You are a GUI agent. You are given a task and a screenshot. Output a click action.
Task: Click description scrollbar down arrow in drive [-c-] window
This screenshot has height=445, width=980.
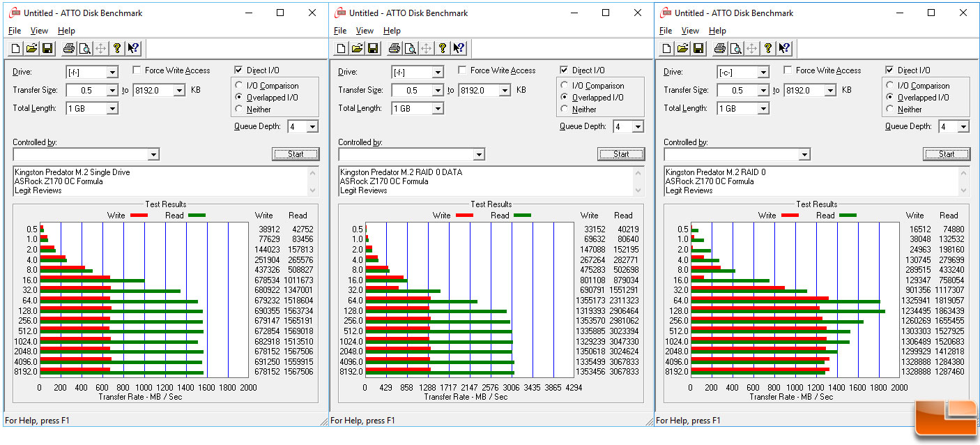pos(965,190)
